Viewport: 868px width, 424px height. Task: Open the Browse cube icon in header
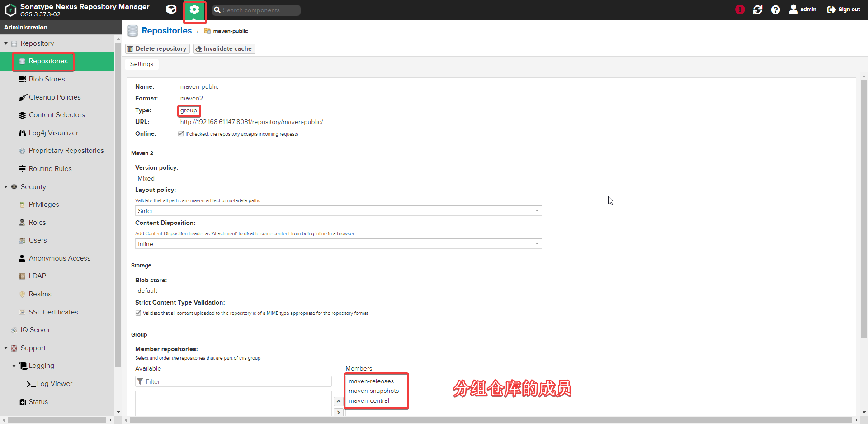pos(171,10)
